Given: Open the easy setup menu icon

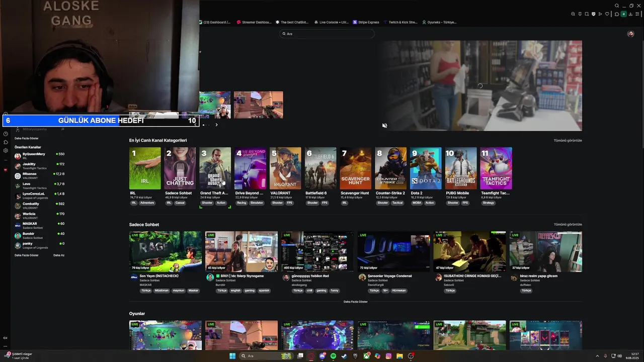Looking at the screenshot, I should (x=637, y=14).
